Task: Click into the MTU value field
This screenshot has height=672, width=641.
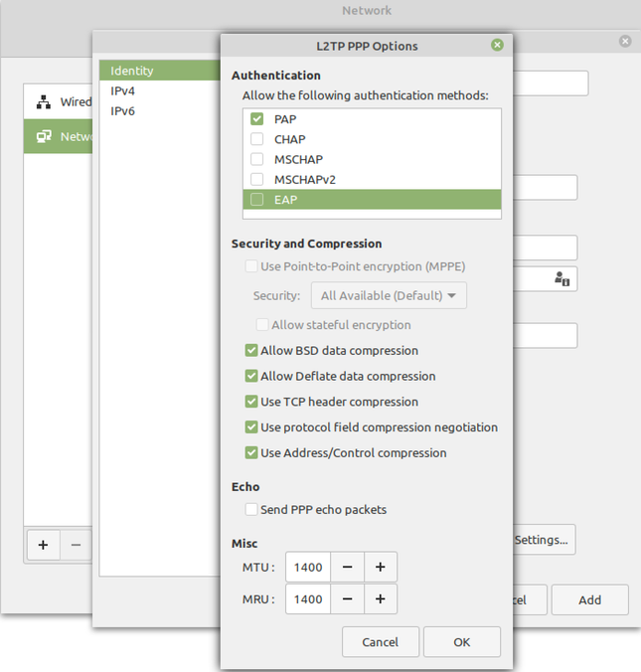Action: coord(308,567)
